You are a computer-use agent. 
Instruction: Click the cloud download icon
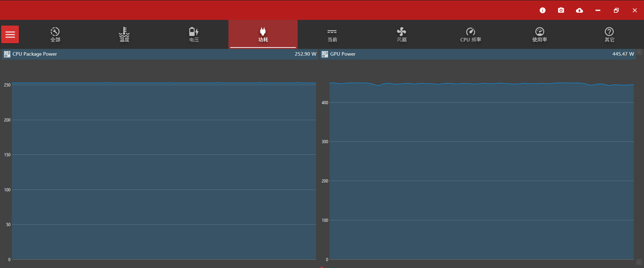pyautogui.click(x=579, y=10)
